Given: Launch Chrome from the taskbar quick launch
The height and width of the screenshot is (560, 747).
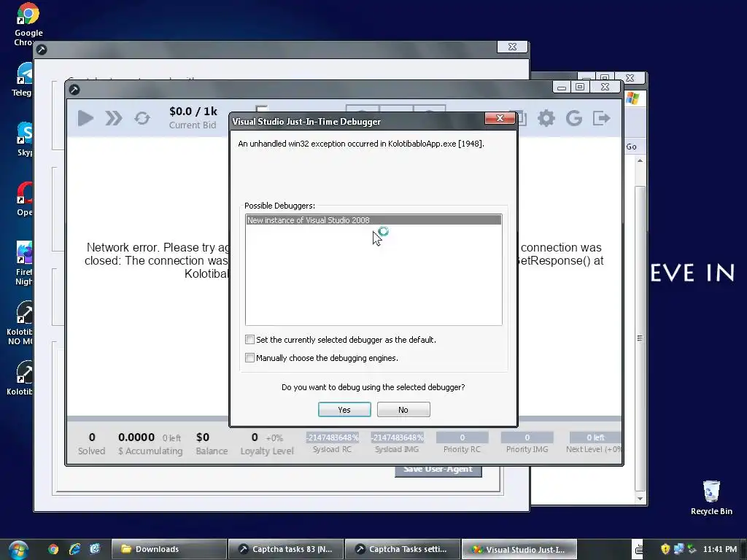Looking at the screenshot, I should tap(53, 549).
